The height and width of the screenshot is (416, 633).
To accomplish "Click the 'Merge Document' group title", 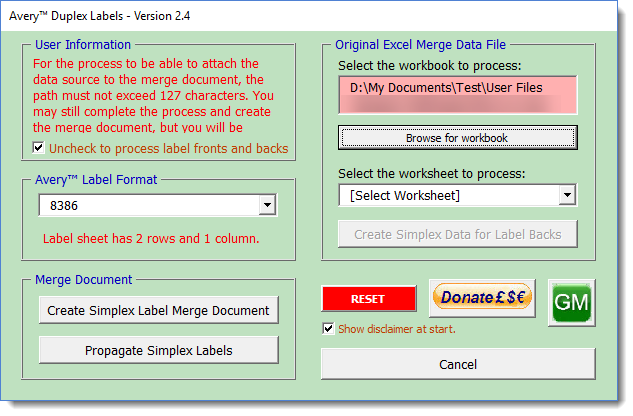I will (x=84, y=279).
